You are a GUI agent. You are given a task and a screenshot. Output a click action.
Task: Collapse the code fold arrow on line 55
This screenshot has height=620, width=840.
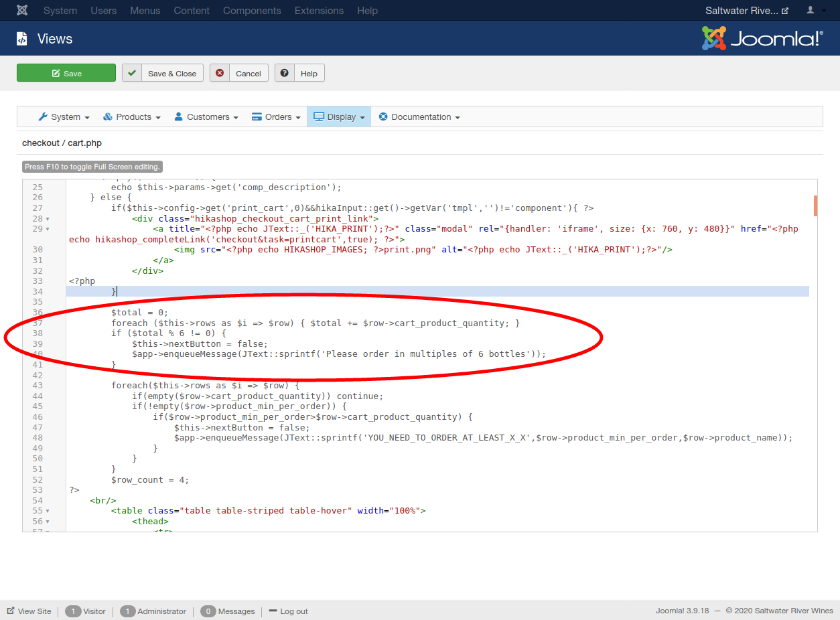[x=48, y=511]
